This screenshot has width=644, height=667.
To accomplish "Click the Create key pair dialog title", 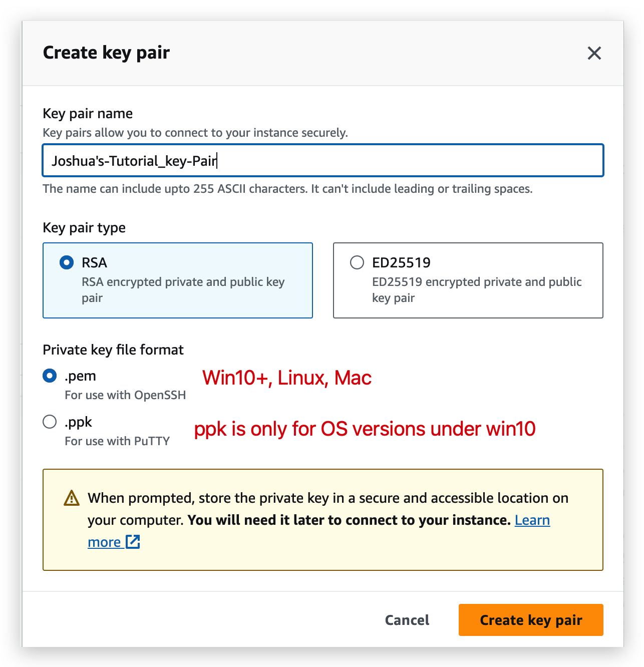I will click(x=106, y=52).
